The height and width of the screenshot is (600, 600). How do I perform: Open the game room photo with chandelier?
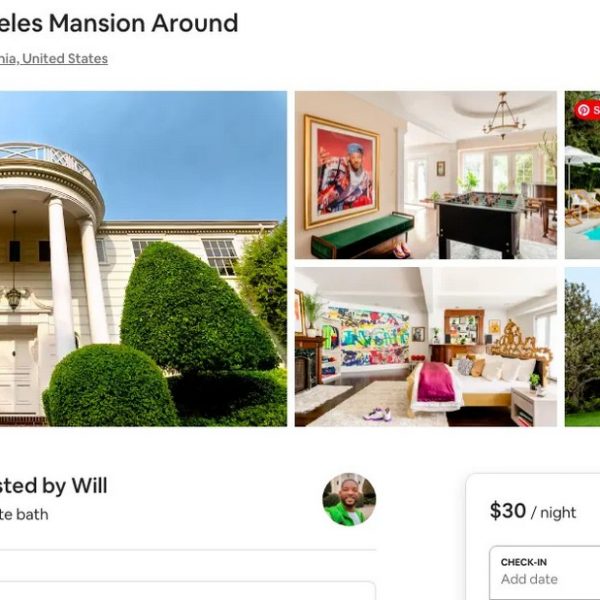coord(426,175)
